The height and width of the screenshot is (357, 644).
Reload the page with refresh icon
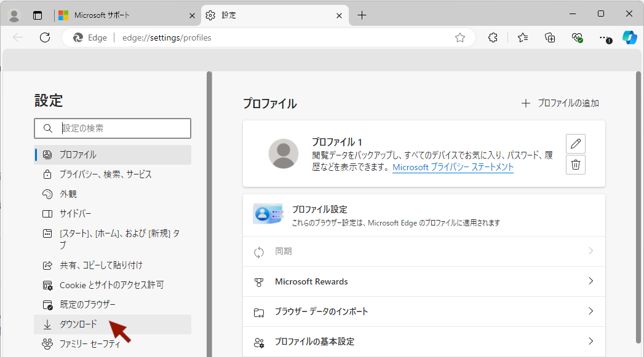pos(45,37)
